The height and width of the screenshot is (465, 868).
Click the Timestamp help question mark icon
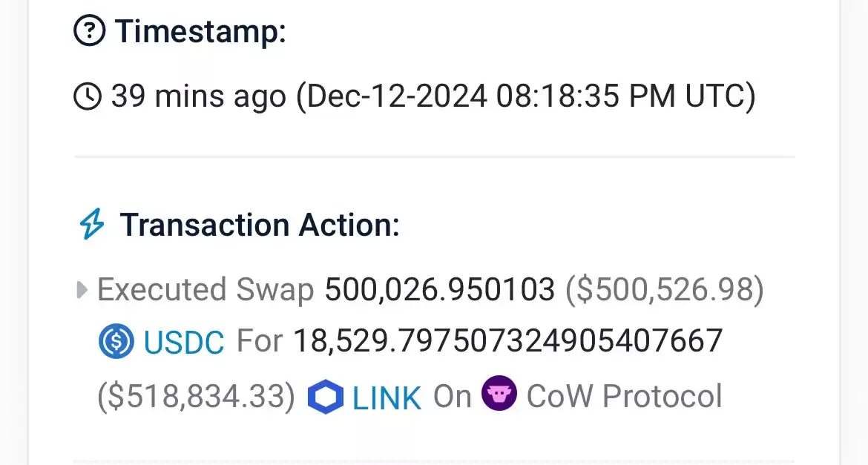[x=89, y=30]
